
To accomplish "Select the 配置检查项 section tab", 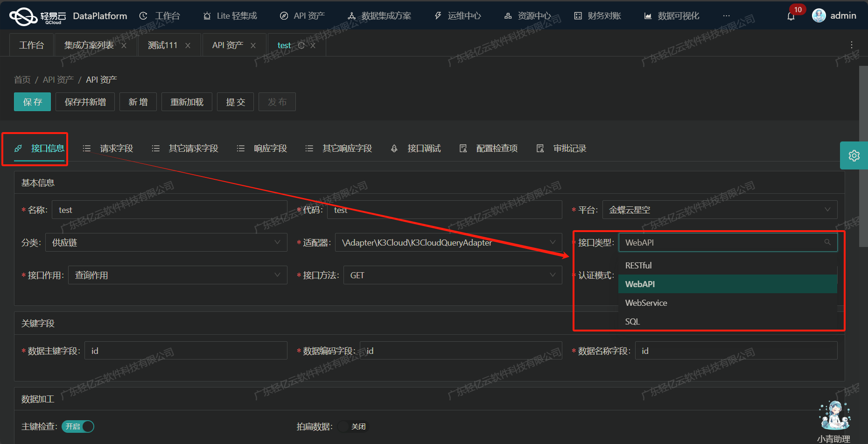I will [489, 148].
